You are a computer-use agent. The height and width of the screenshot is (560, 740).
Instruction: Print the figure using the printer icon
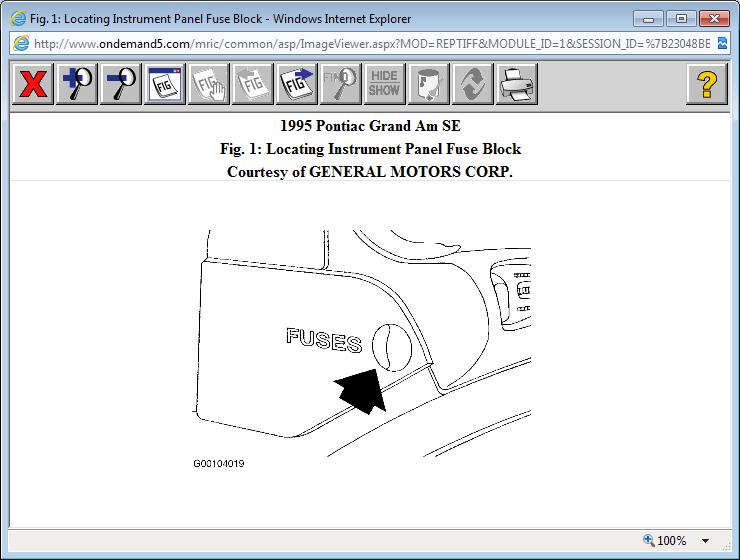coord(516,84)
